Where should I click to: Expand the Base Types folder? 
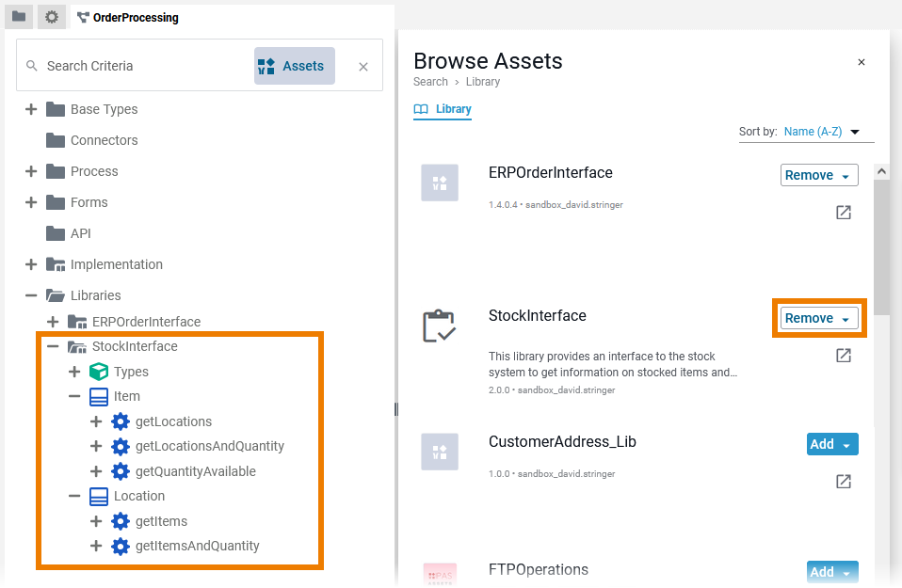[x=31, y=109]
